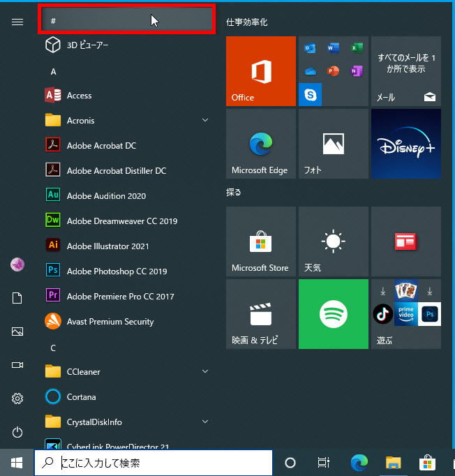Open the Office tile

pyautogui.click(x=260, y=71)
